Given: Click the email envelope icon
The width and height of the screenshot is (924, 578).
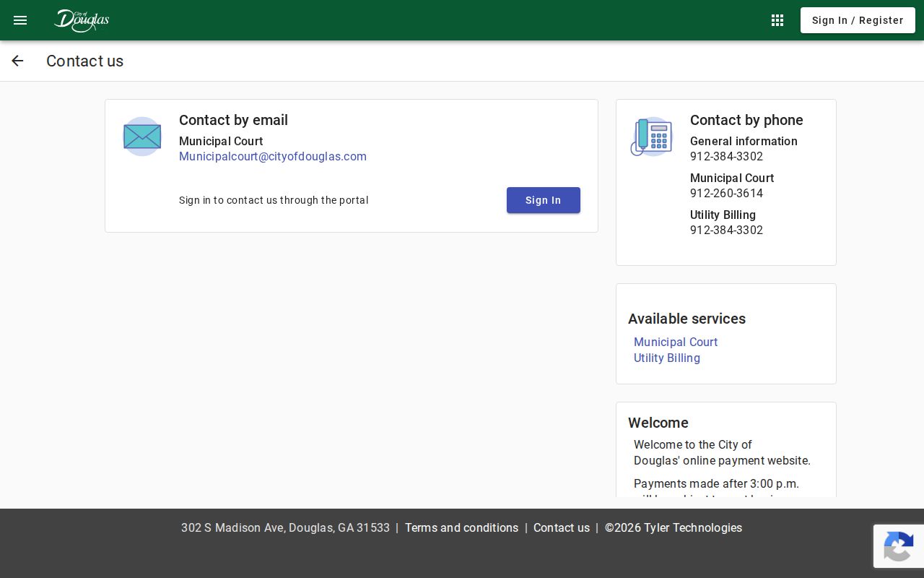Looking at the screenshot, I should coord(142,137).
